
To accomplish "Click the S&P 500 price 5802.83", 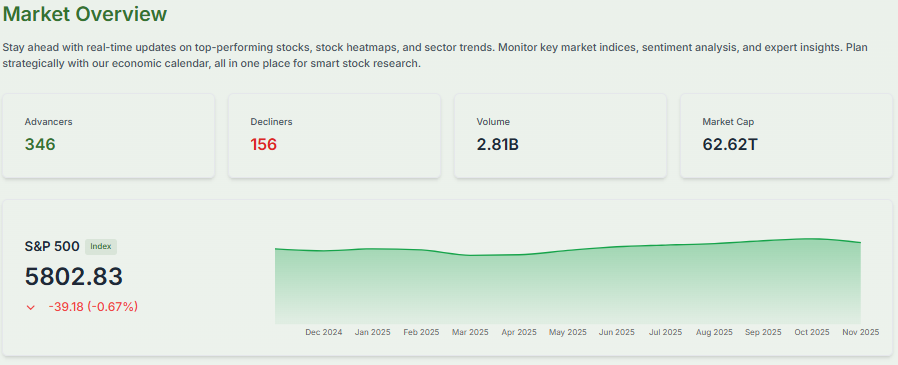I will 74,277.
